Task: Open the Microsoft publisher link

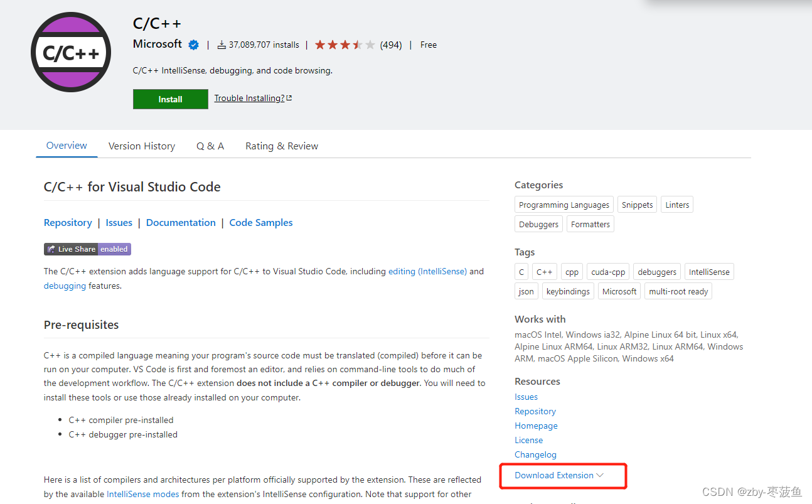Action: coord(158,44)
